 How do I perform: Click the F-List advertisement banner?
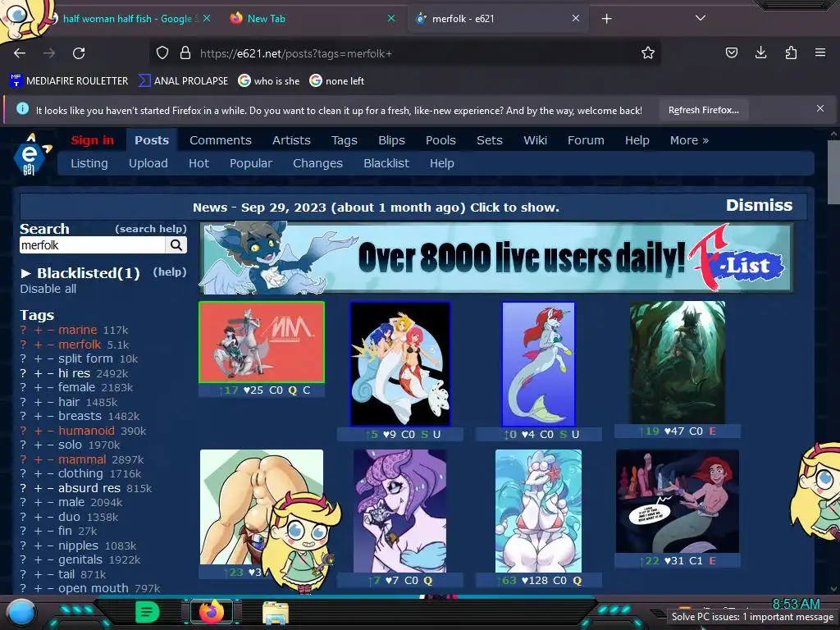point(496,258)
